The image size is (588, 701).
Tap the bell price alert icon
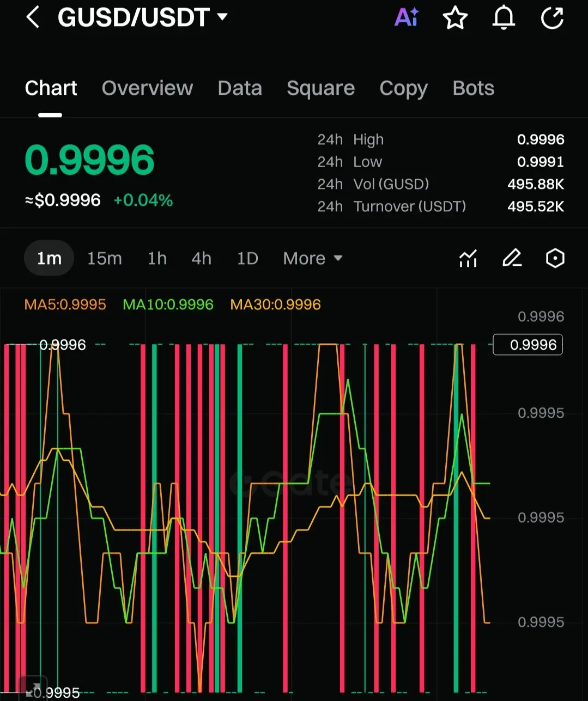(x=504, y=18)
